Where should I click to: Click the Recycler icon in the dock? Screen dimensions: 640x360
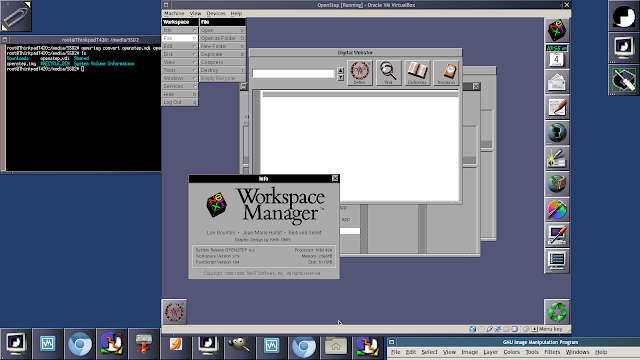click(x=557, y=312)
